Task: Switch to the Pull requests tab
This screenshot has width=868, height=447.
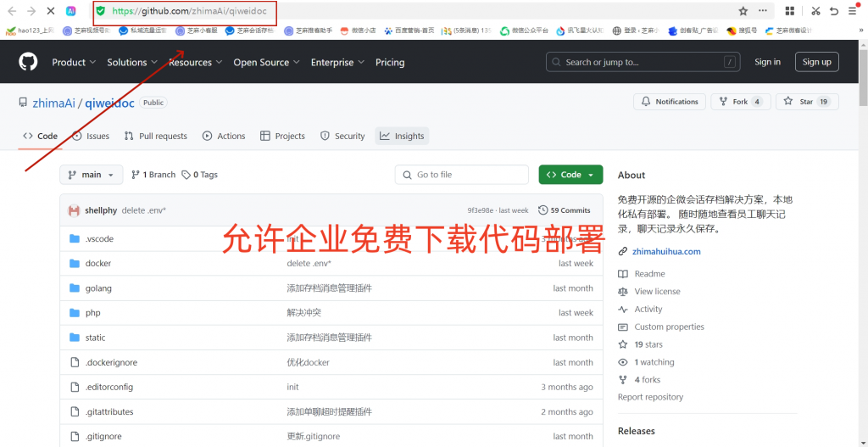Action: (x=156, y=136)
